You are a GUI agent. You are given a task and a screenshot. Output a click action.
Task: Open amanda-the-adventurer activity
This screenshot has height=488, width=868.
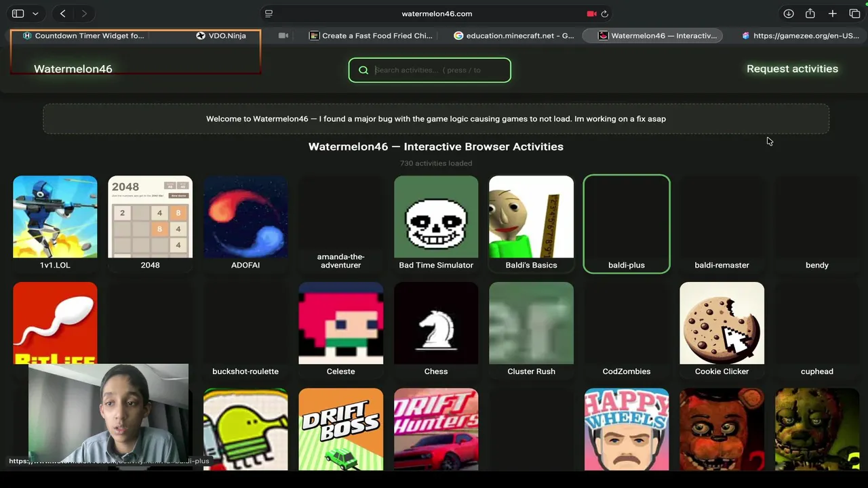(340, 224)
